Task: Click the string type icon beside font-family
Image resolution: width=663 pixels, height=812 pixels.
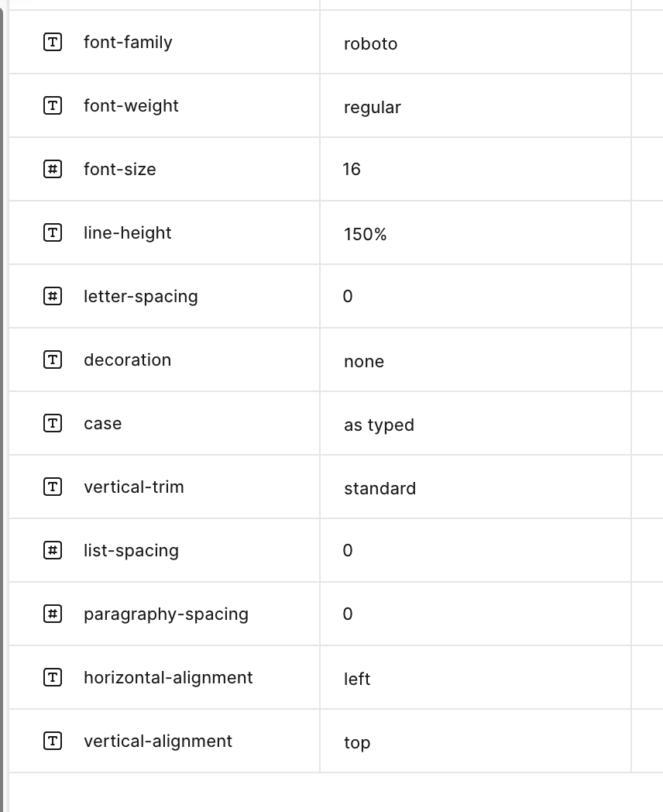Action: pyautogui.click(x=52, y=42)
